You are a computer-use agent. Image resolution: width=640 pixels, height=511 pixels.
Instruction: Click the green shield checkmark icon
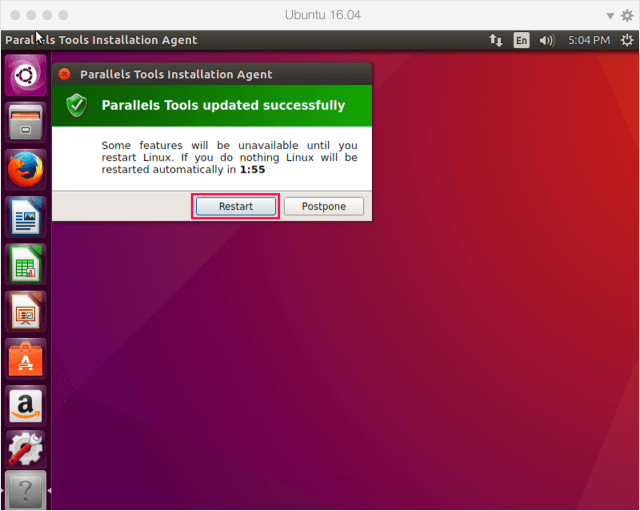(x=77, y=105)
